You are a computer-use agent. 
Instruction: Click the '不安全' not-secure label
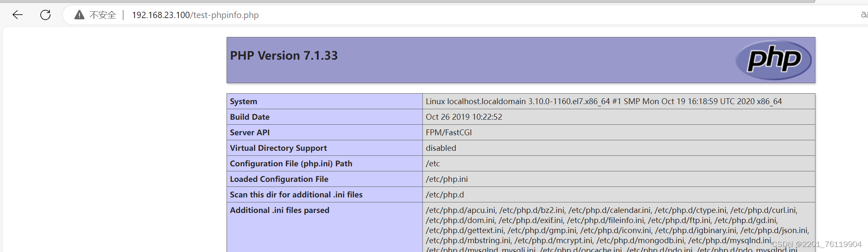pyautogui.click(x=103, y=15)
